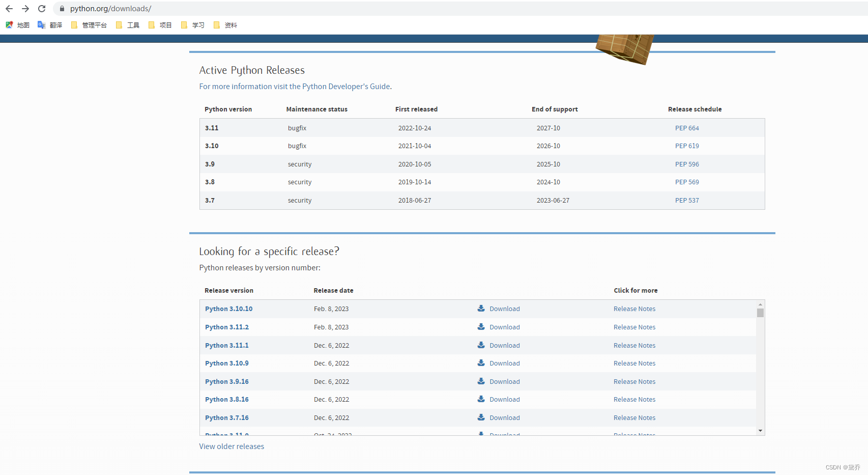The image size is (868, 475).
Task: Open the Python 3.11.2 release page
Action: [x=227, y=327]
